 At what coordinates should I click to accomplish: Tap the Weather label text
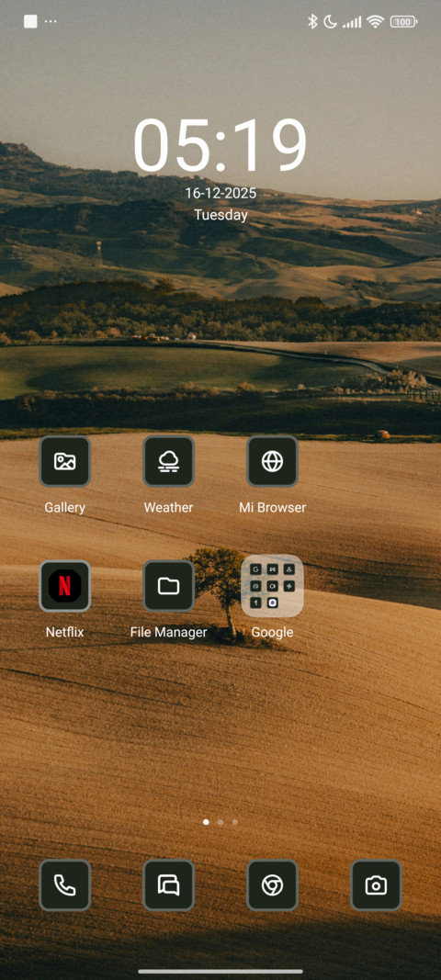click(x=169, y=508)
